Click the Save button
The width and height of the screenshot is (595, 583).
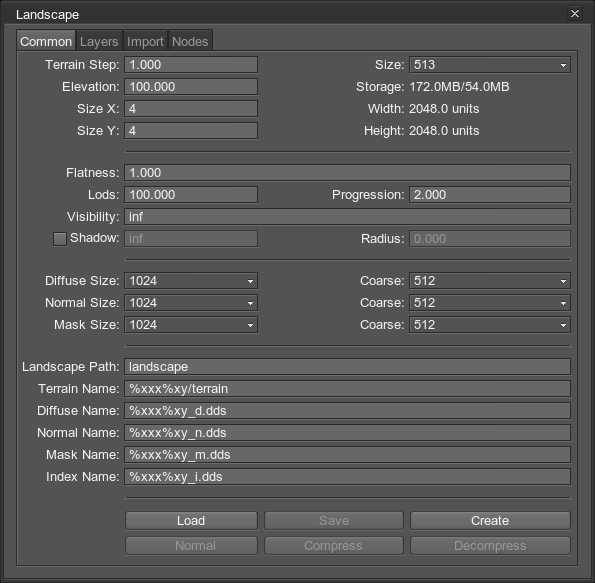(334, 520)
